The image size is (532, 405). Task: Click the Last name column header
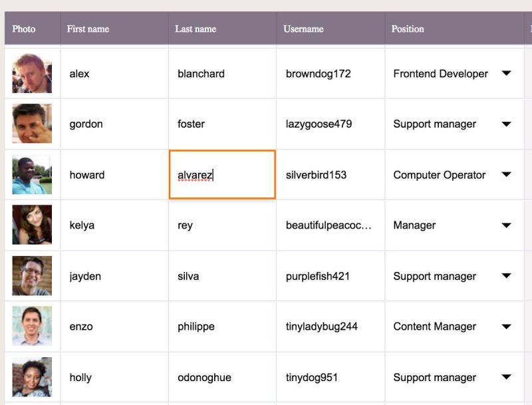pos(194,29)
